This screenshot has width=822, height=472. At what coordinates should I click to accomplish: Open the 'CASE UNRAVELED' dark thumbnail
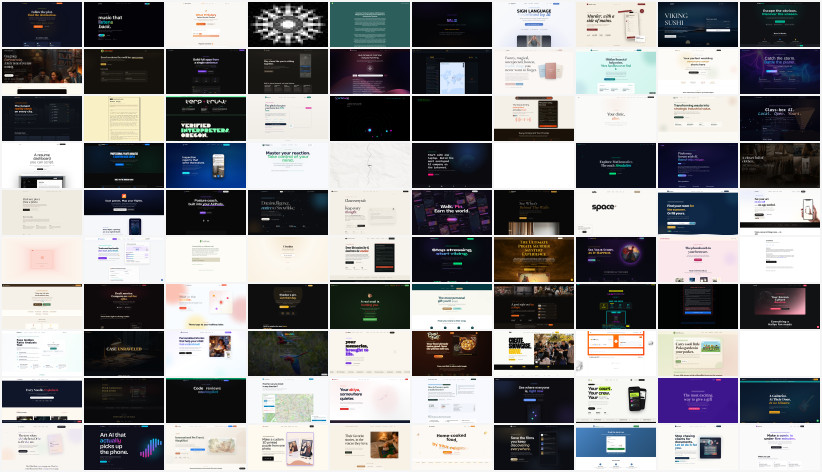pyautogui.click(x=124, y=353)
